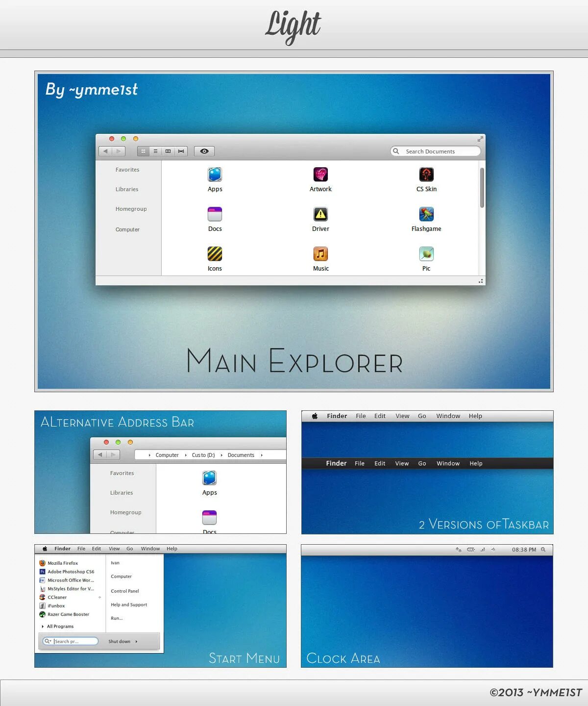Expand arrow between Custo (D:) and Documents

[221, 455]
